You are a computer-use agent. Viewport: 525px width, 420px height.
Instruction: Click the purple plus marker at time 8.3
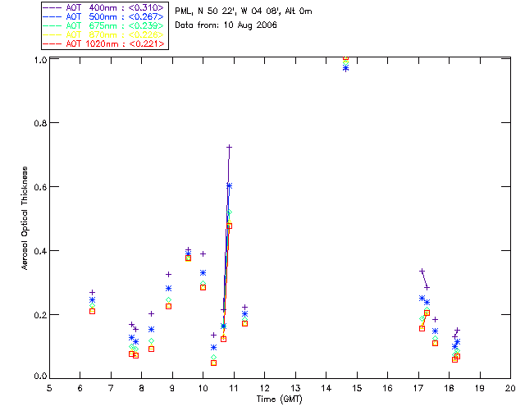151,314
